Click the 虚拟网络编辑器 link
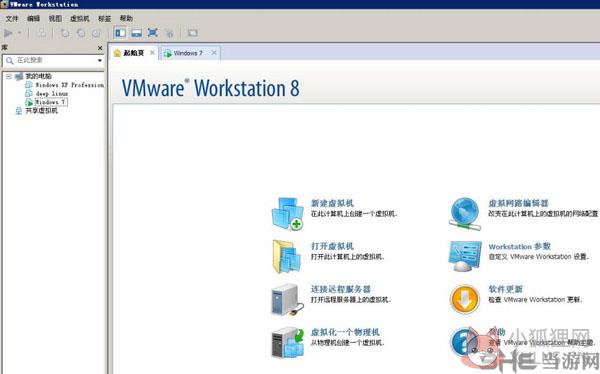Image resolution: width=600 pixels, height=374 pixels. (x=518, y=203)
